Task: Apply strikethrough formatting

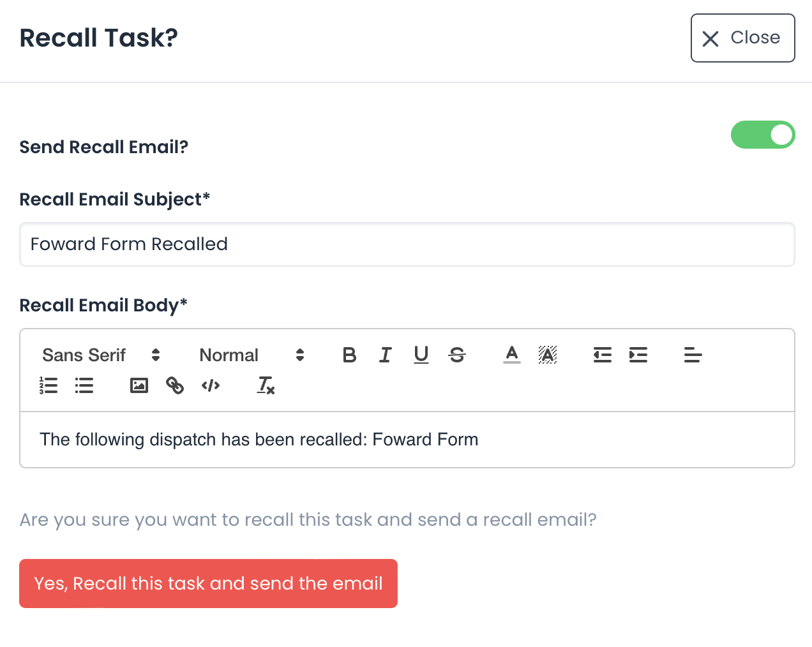Action: pos(457,355)
